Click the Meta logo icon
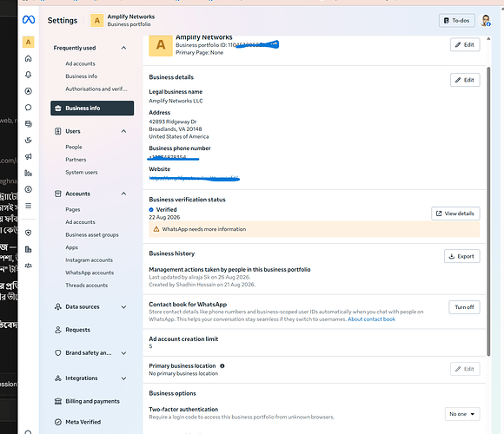Viewport: 504px width, 434px height. 29,20
